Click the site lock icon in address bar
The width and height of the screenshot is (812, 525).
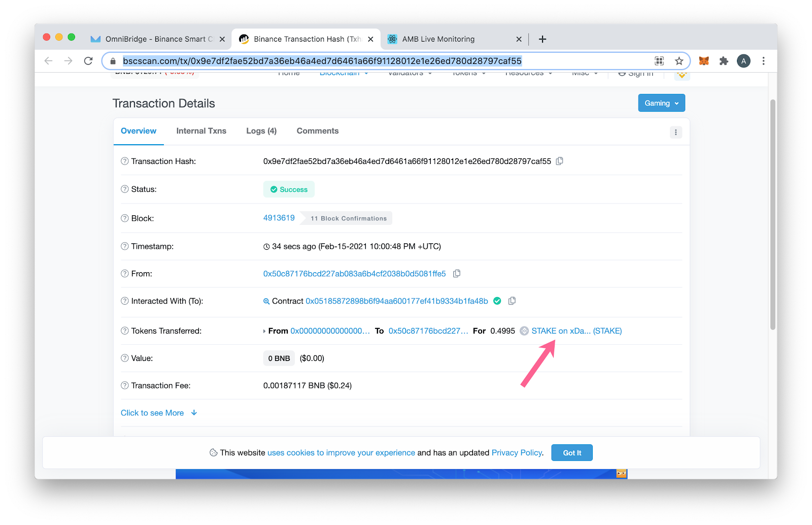pyautogui.click(x=113, y=61)
